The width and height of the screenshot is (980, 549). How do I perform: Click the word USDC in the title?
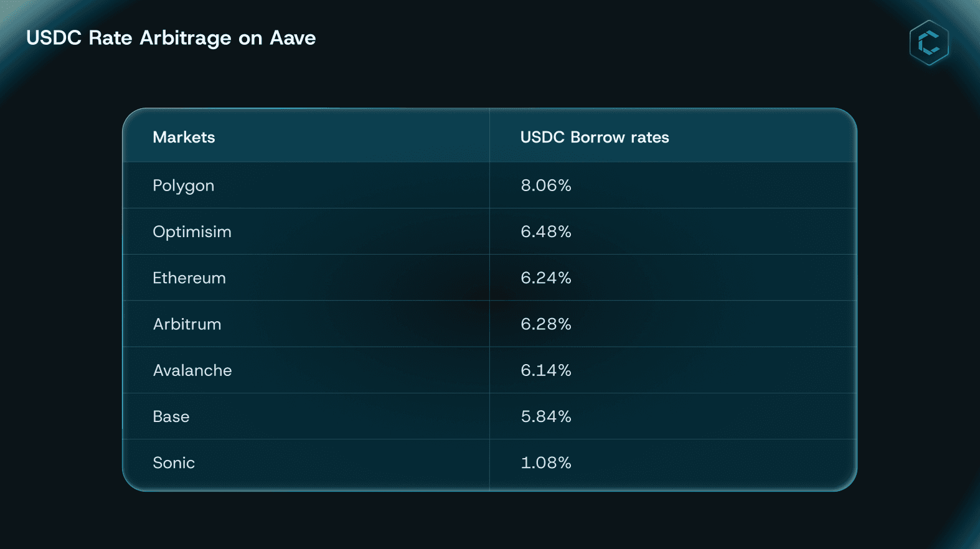click(54, 38)
